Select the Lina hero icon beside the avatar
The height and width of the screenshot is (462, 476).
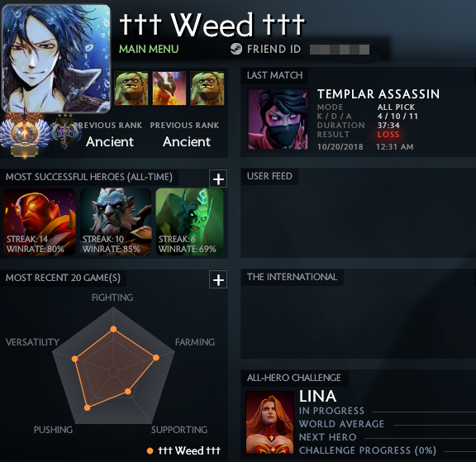(169, 88)
